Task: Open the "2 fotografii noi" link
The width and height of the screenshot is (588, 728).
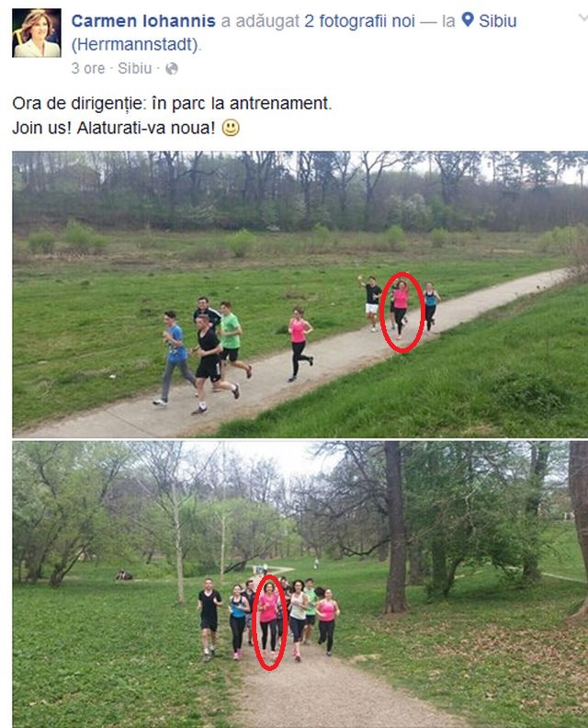Action: click(x=359, y=21)
